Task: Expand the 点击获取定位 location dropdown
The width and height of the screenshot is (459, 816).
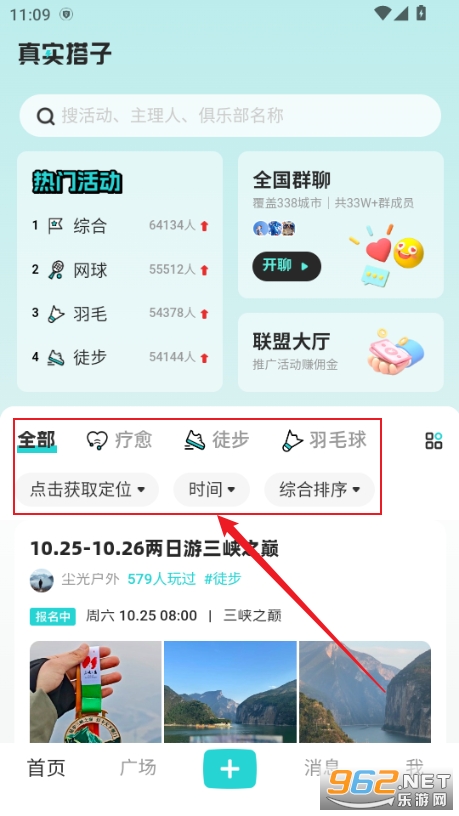Action: [86, 489]
